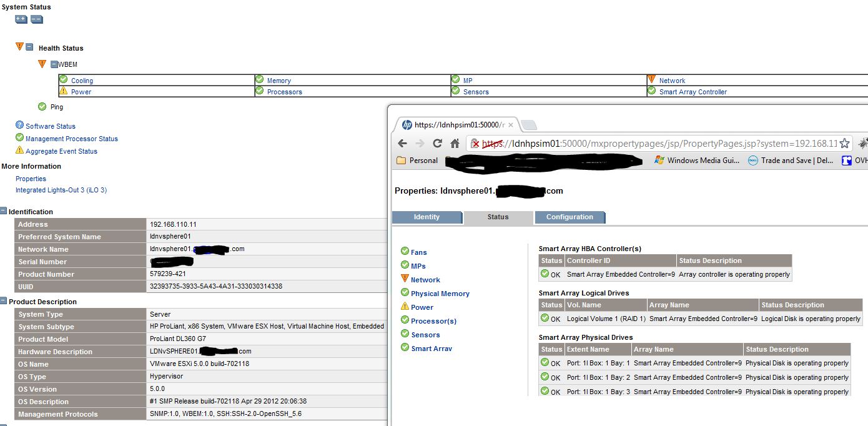Collapse the Health Status tree node
Image resolution: width=868 pixels, height=426 pixels.
29,47
